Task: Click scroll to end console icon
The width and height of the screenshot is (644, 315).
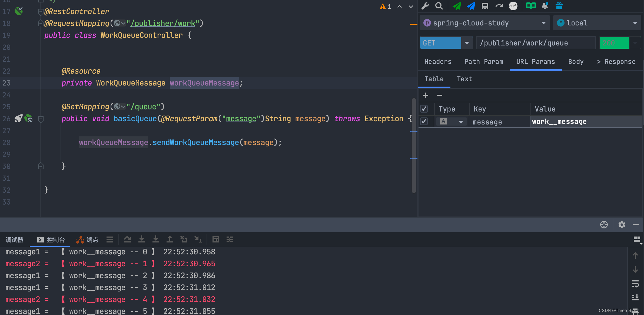Action: click(635, 297)
